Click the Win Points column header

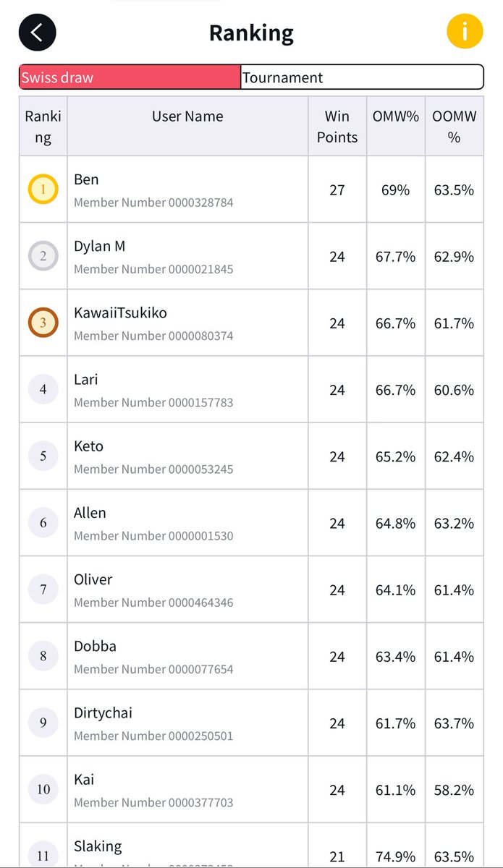pyautogui.click(x=337, y=127)
